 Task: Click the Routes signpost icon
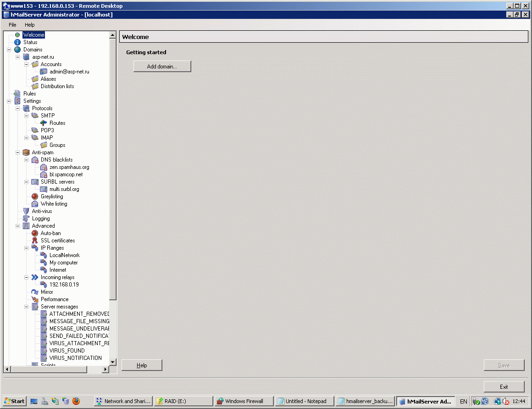coord(44,123)
